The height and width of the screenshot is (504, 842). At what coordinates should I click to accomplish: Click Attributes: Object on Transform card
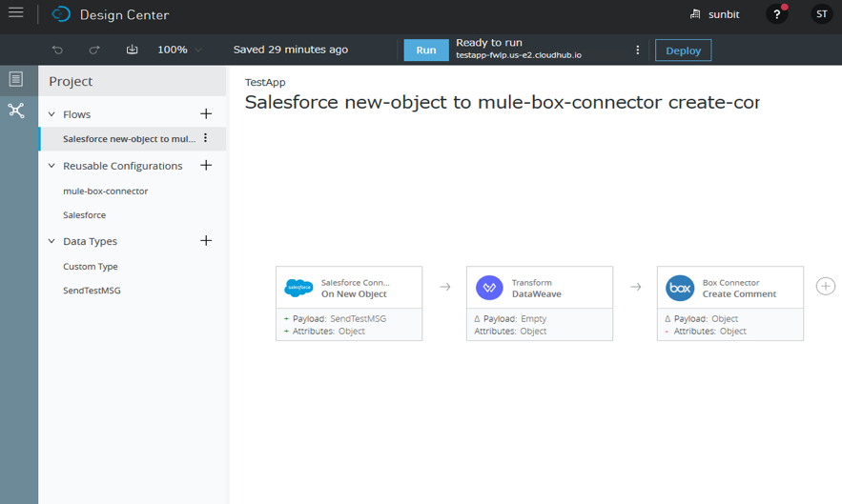click(x=510, y=332)
